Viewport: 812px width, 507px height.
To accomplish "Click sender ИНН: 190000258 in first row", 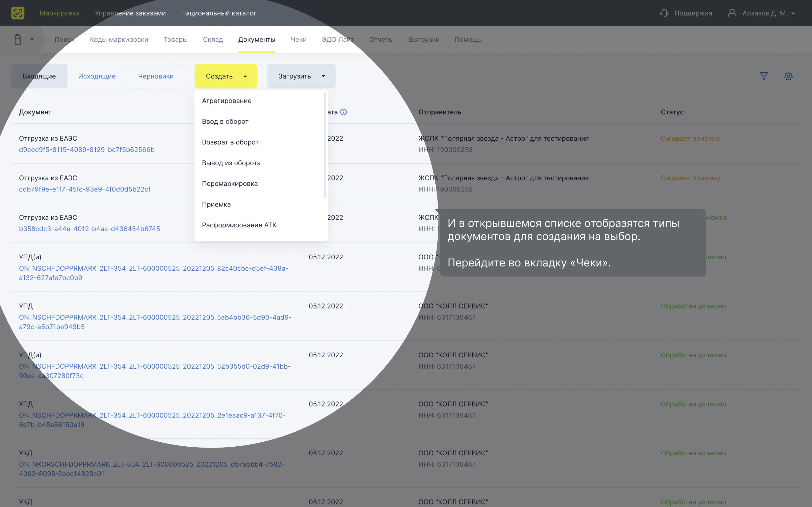I will 445,150.
